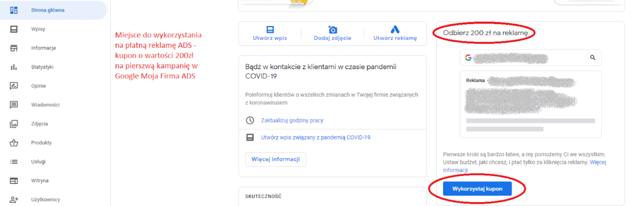Click the Zdjęcia photo icon
644x206 pixels.
(x=14, y=124)
